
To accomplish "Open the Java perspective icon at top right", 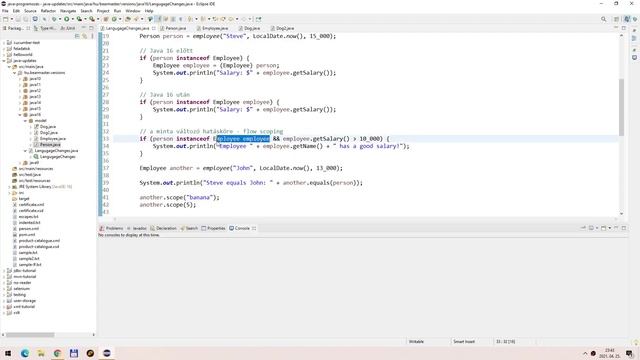I will pos(627,19).
